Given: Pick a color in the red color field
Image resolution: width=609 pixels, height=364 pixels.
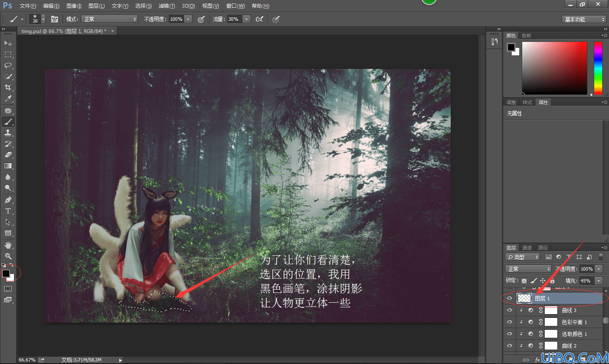Looking at the screenshot, I should pyautogui.click(x=555, y=68).
